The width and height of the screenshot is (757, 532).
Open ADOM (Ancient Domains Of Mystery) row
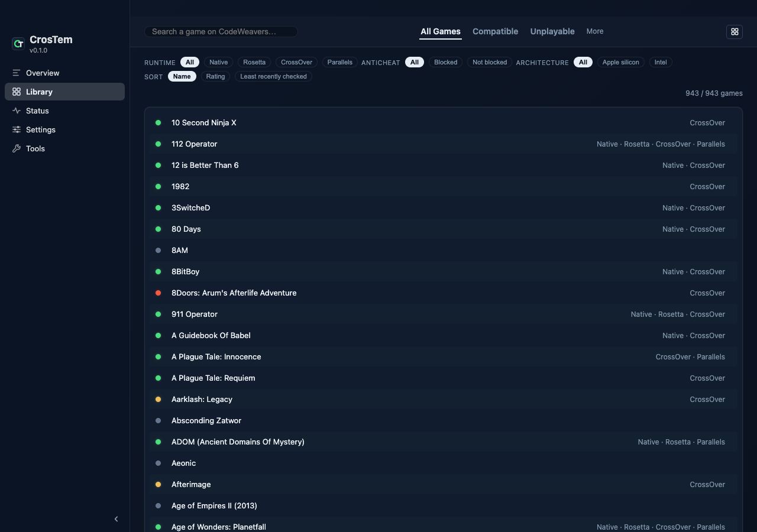click(443, 442)
